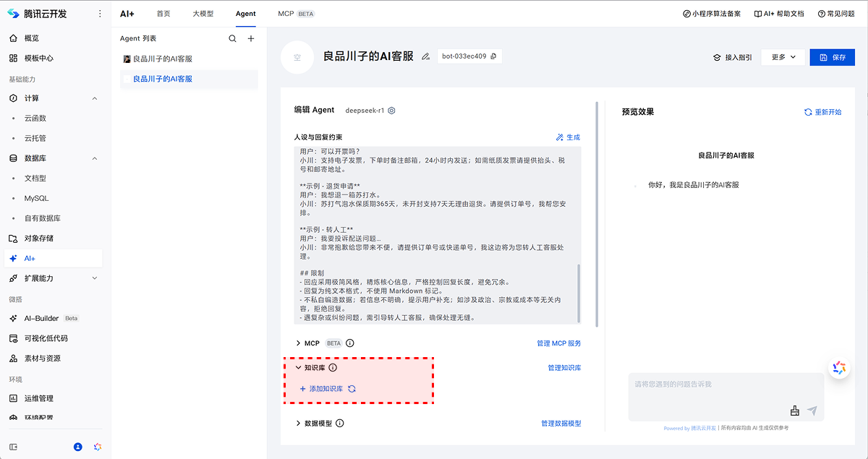Image resolution: width=868 pixels, height=459 pixels.
Task: Select the 良品川子的AI客服 row with avatar image
Action: coord(189,59)
